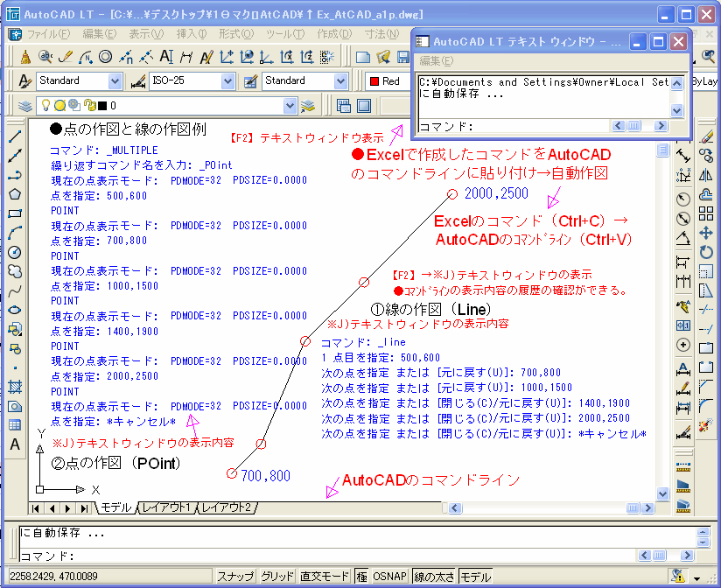Select the Hatch tool
Screen dimensions: 721x588
15,387
